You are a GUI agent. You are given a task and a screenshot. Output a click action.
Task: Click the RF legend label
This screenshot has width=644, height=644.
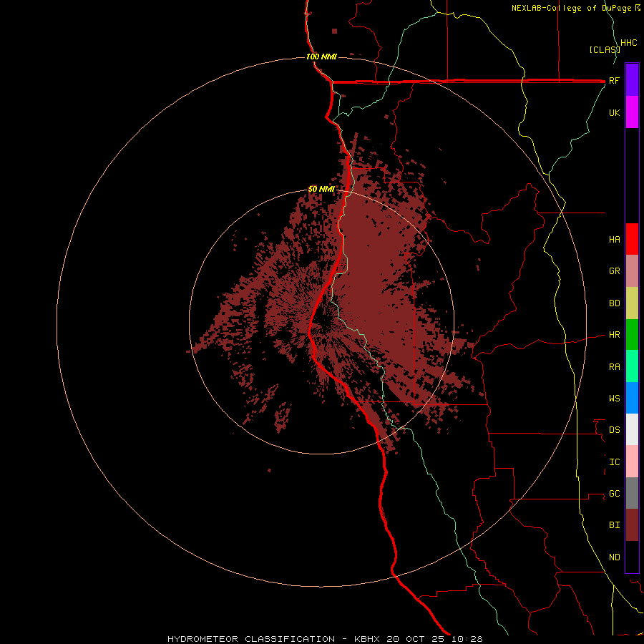[614, 80]
